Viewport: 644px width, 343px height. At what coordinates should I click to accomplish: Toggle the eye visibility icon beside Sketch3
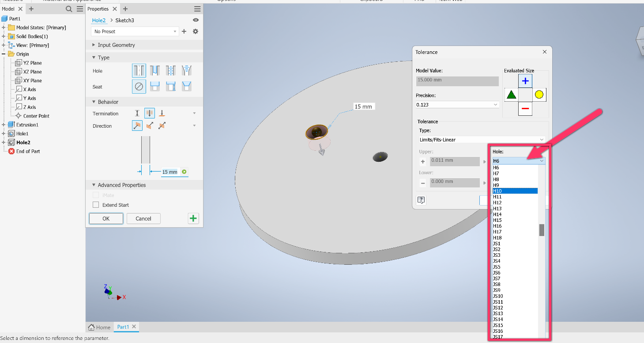196,20
